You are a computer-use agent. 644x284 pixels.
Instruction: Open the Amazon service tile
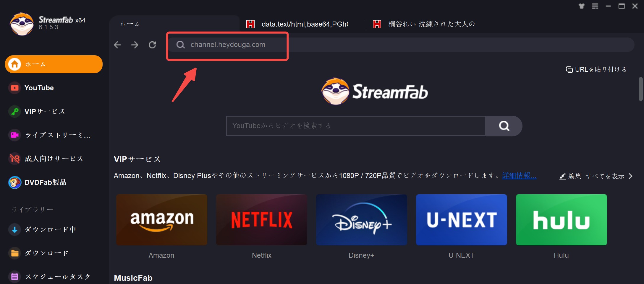[162, 220]
